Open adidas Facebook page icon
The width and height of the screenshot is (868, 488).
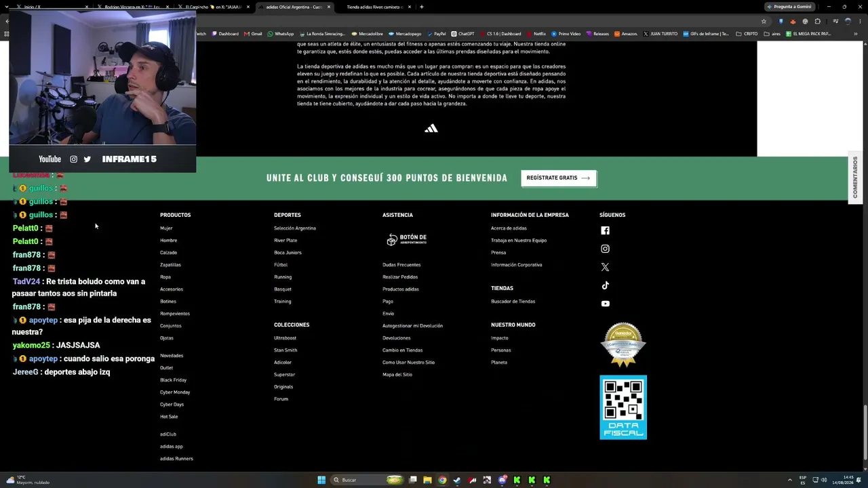[x=605, y=230]
